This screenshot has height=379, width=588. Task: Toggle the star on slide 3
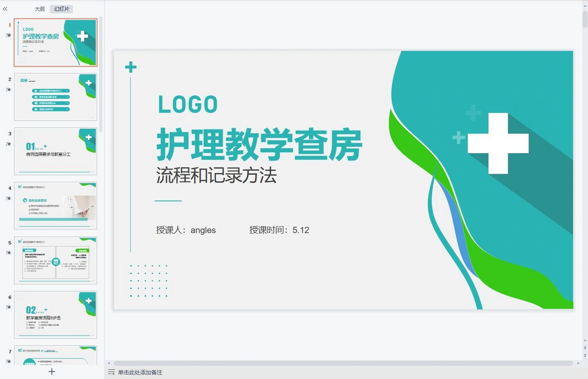click(x=9, y=144)
